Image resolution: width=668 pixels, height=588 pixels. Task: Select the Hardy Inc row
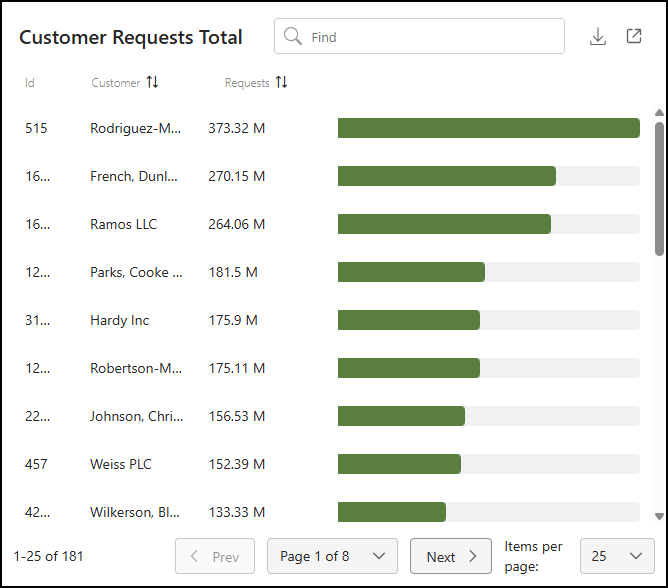332,320
